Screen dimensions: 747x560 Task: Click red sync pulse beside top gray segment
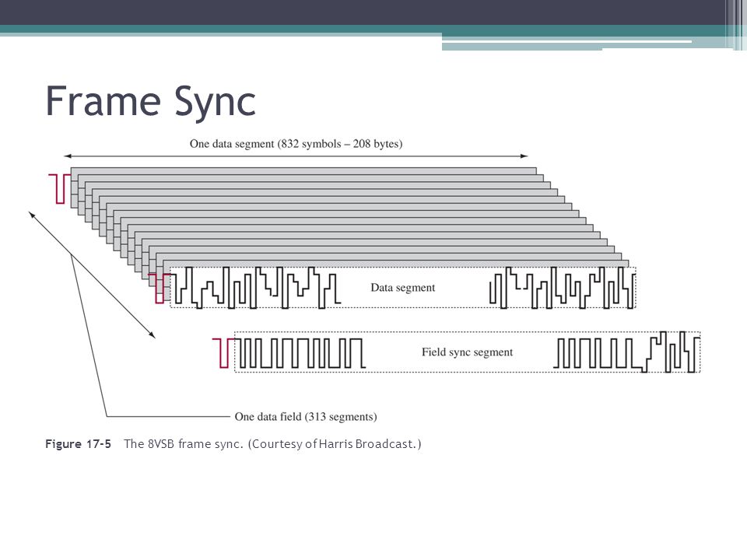click(x=60, y=188)
